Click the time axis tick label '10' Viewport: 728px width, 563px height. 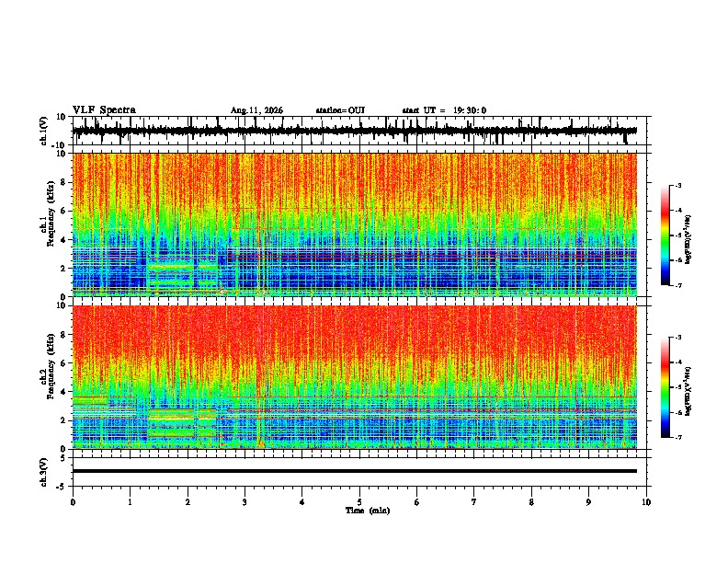pos(646,502)
